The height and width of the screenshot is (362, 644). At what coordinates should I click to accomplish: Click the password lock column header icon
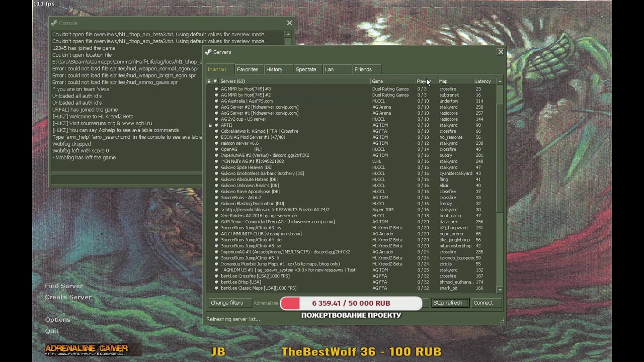[209, 81]
